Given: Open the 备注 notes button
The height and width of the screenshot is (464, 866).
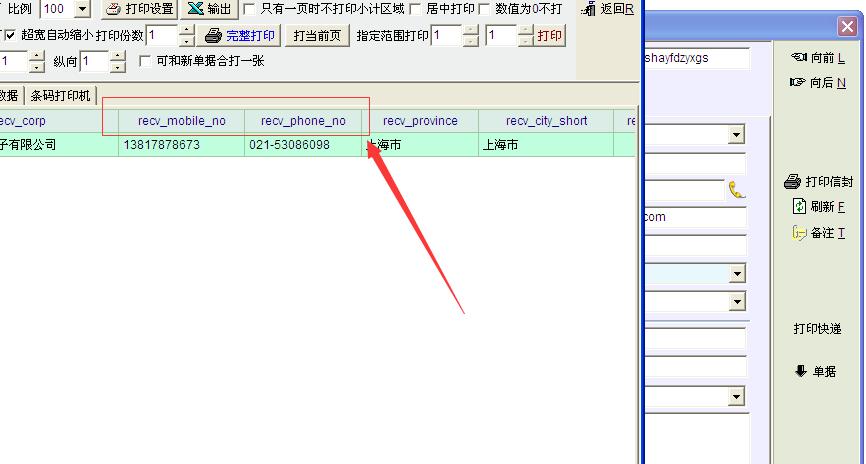Looking at the screenshot, I should pyautogui.click(x=818, y=233).
